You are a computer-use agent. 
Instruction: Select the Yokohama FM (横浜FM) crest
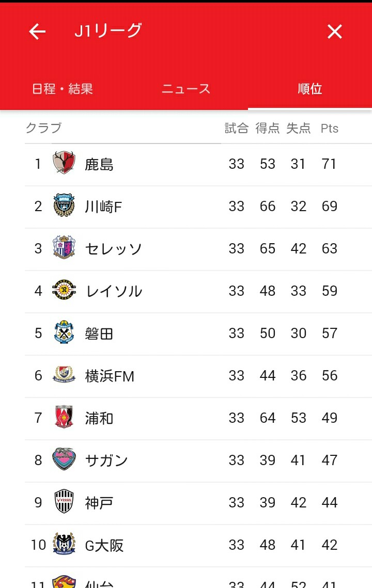pos(64,375)
